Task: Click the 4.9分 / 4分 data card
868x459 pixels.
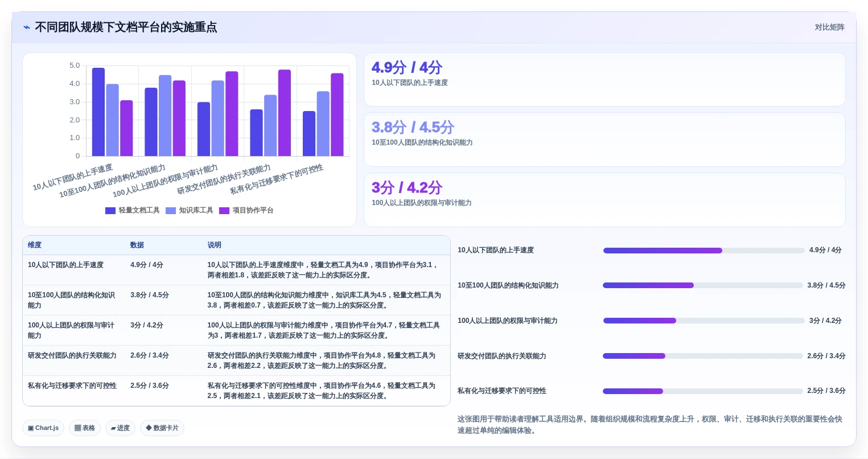Action: click(604, 80)
